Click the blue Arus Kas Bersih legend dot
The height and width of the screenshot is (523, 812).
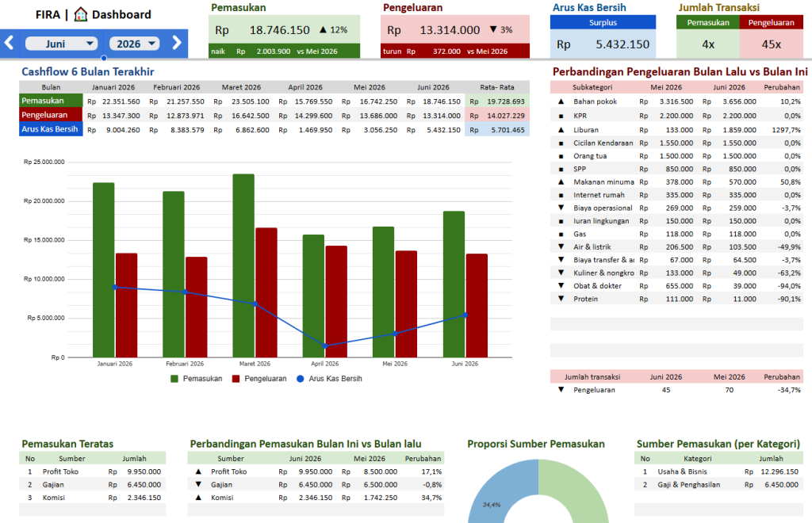pyautogui.click(x=300, y=379)
